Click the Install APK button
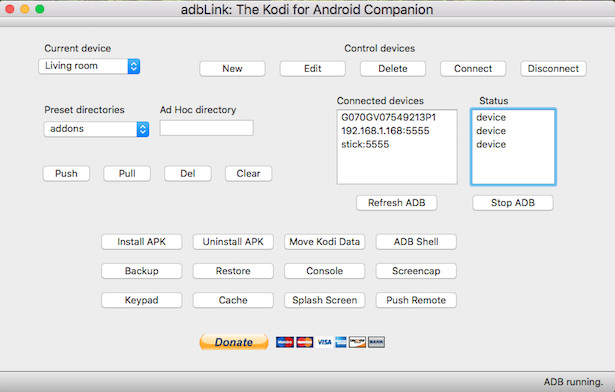Viewport: 615px width, 392px height. (x=142, y=242)
